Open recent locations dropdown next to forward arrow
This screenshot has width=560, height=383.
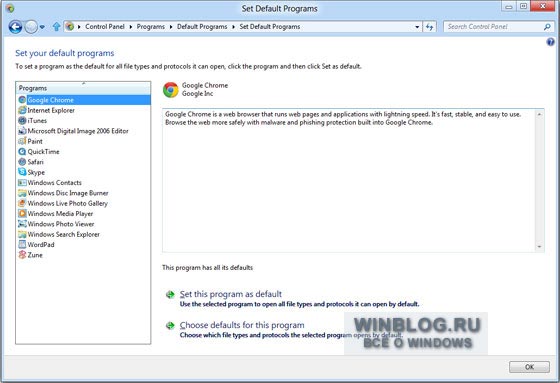42,27
